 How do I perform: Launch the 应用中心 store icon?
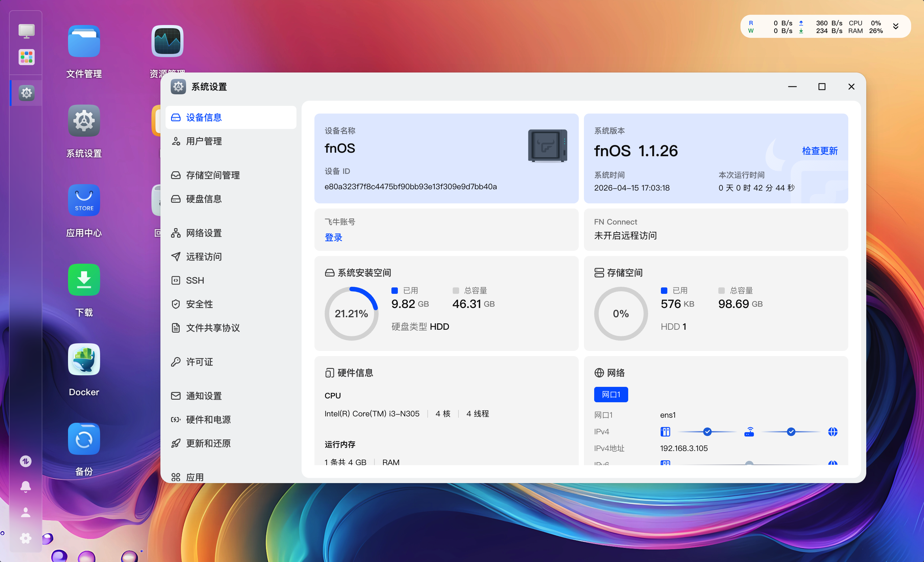pos(84,200)
